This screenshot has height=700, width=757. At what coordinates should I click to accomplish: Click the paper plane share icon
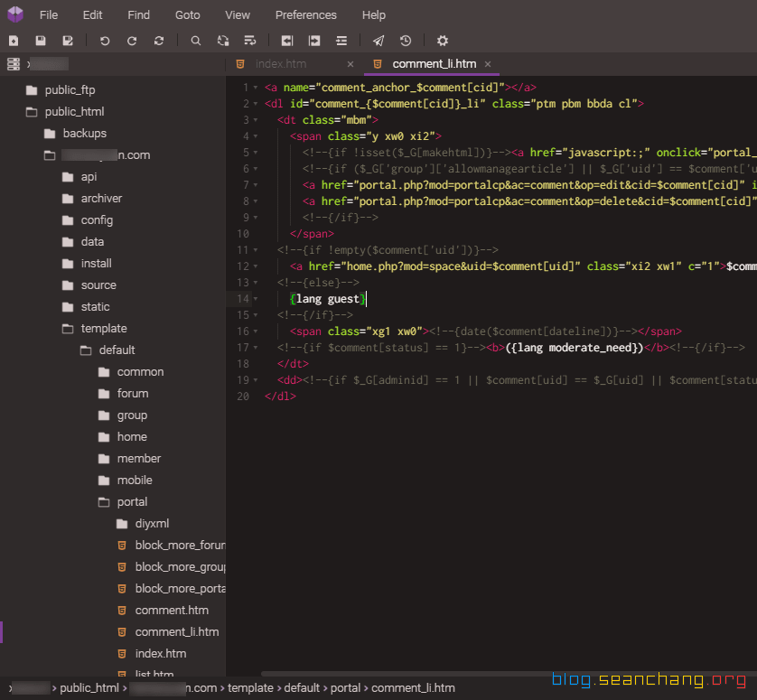pyautogui.click(x=378, y=41)
